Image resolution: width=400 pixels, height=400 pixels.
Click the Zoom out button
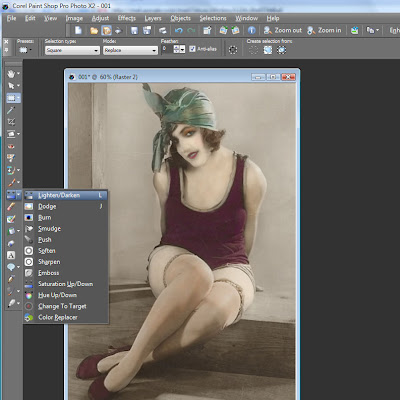[283, 30]
